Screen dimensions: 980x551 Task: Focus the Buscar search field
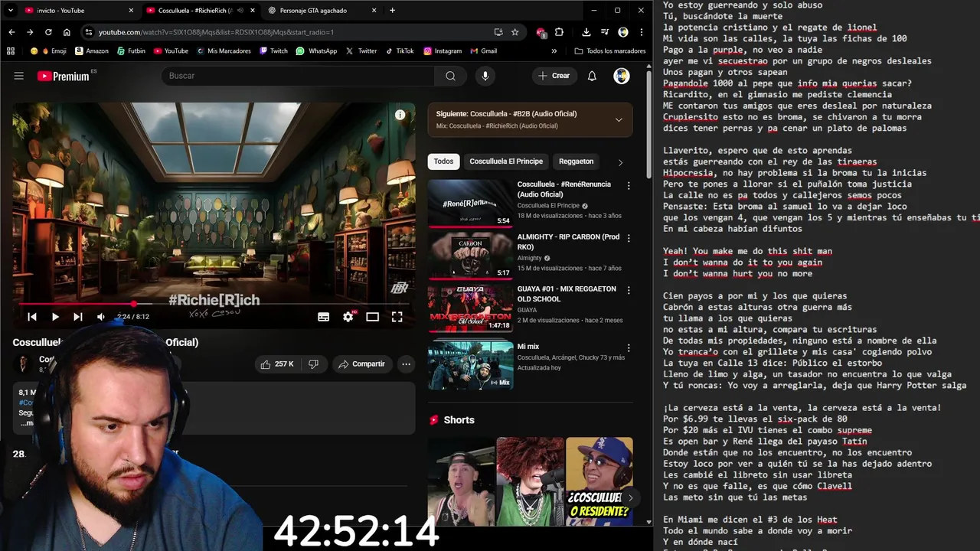[298, 76]
